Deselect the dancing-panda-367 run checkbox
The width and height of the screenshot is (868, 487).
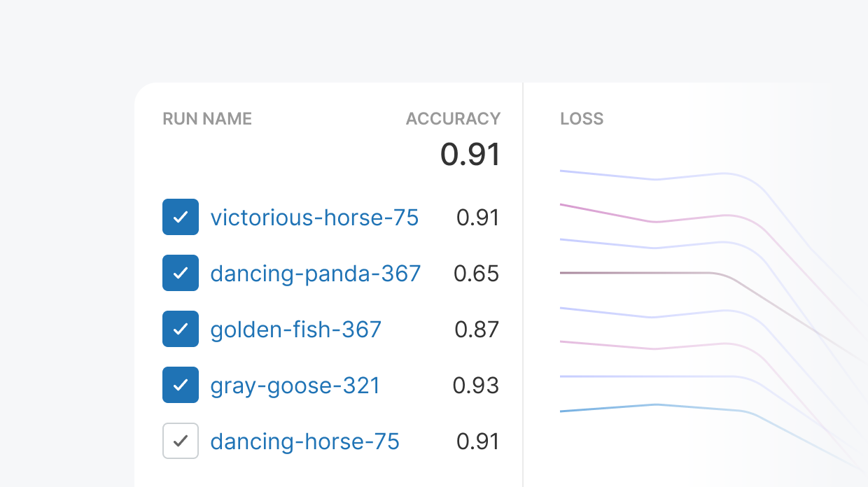(181, 273)
